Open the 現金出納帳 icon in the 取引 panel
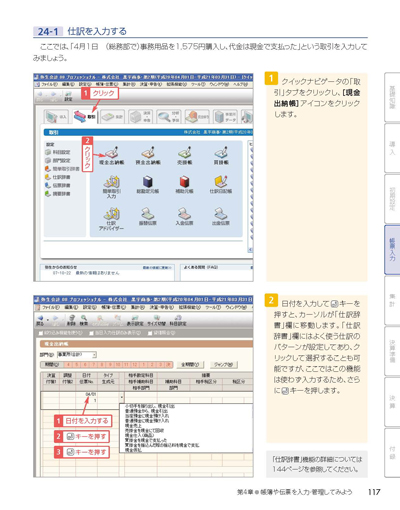The width and height of the screenshot is (400, 510). (x=112, y=156)
